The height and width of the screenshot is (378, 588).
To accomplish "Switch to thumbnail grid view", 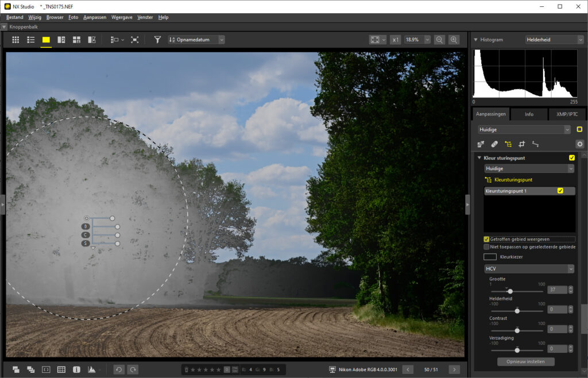I will click(x=16, y=40).
